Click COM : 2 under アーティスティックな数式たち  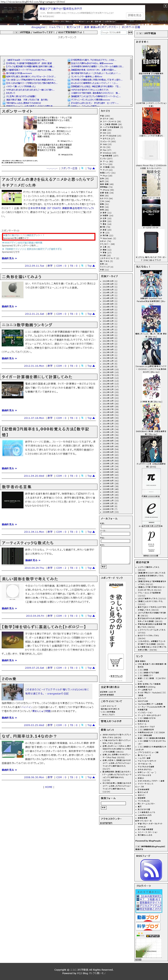[x=61, y=568]
